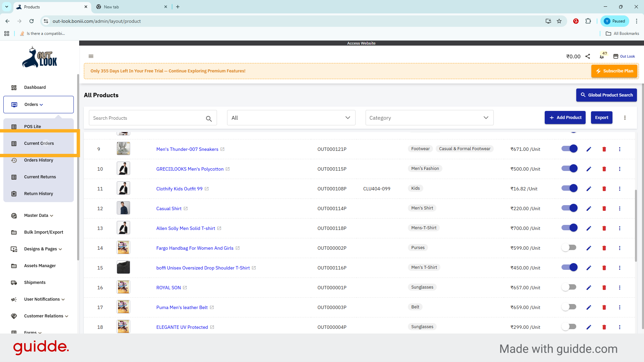Open Current Orders in sidebar

[x=39, y=143]
